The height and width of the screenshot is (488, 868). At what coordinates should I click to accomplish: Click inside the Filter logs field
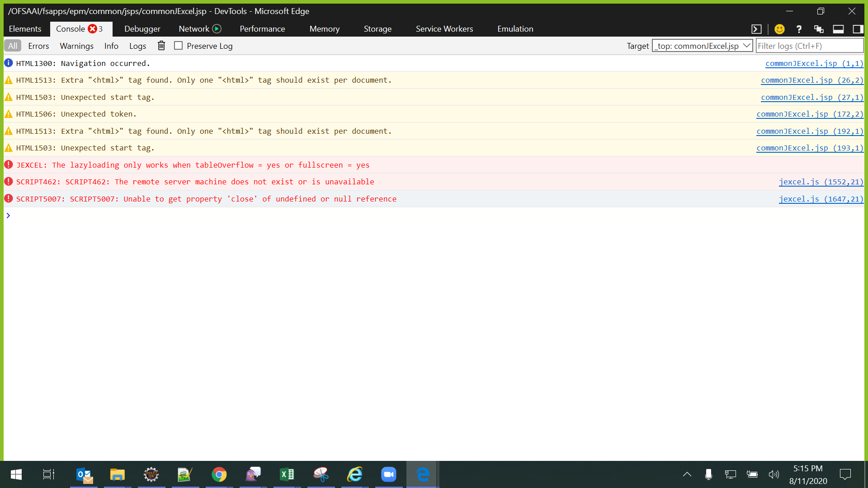pos(810,46)
